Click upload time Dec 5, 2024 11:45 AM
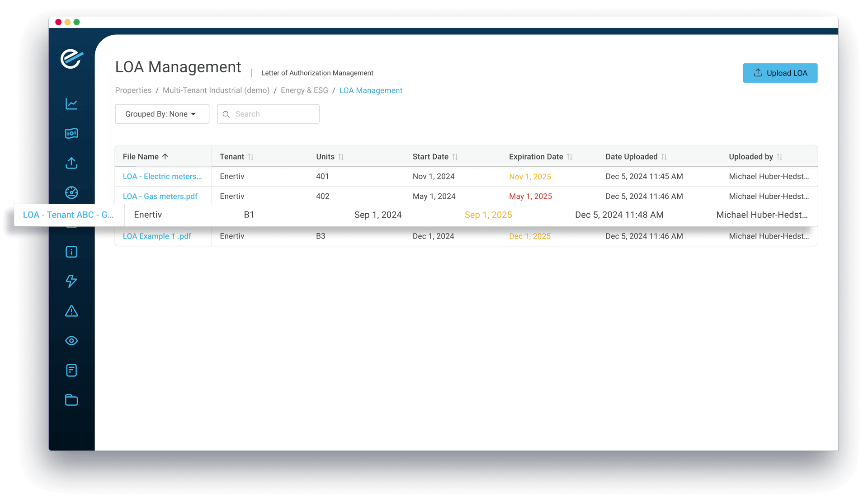The image size is (868, 502). tap(644, 176)
